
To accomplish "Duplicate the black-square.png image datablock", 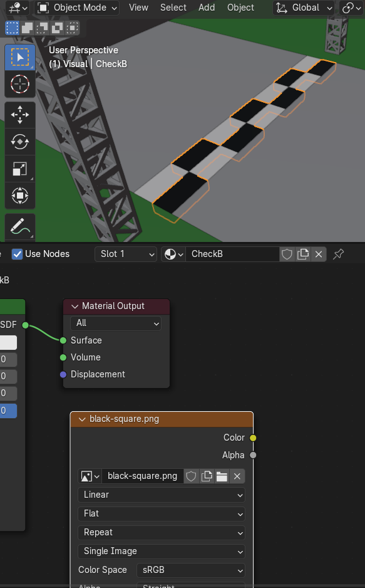I will point(207,476).
